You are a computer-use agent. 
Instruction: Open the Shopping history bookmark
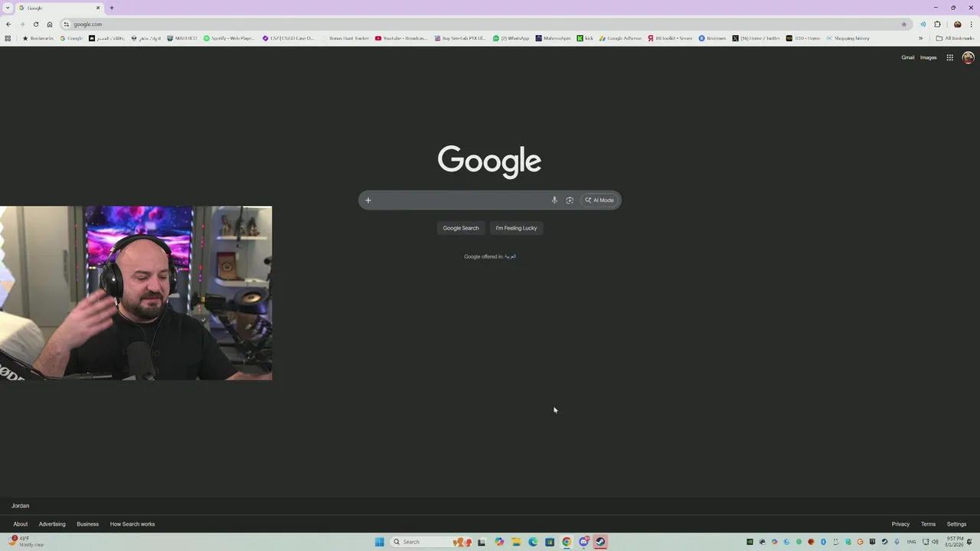(848, 38)
